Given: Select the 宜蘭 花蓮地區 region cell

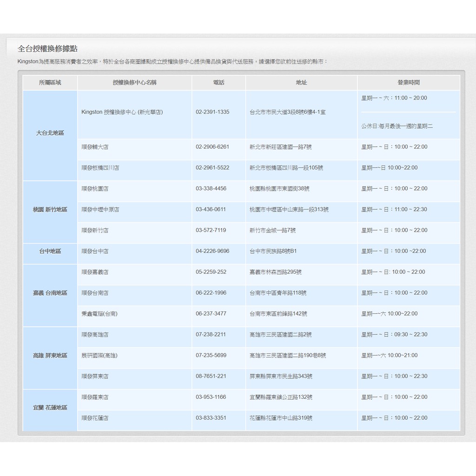Looking at the screenshot, I should click(x=50, y=408).
